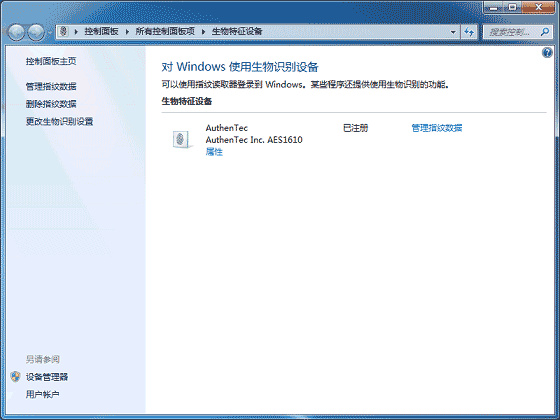Viewport: 560px width, 420px height.
Task: Click 管理指纹数据 in the left sidebar
Action: [51, 86]
